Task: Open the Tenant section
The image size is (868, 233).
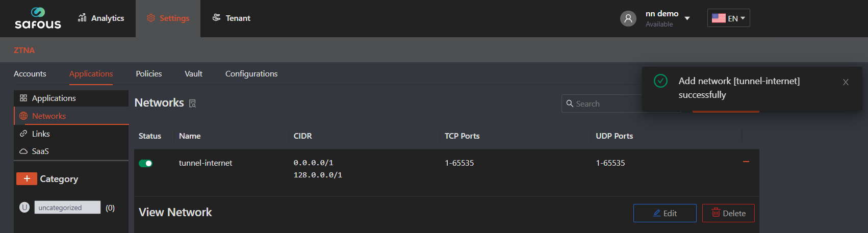Action: pyautogui.click(x=232, y=18)
